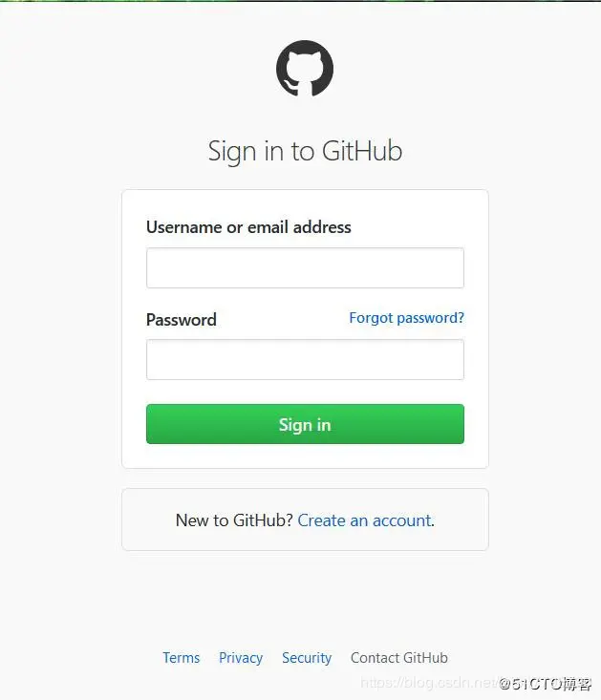Click inside the Password input box
601x700 pixels.
[305, 359]
